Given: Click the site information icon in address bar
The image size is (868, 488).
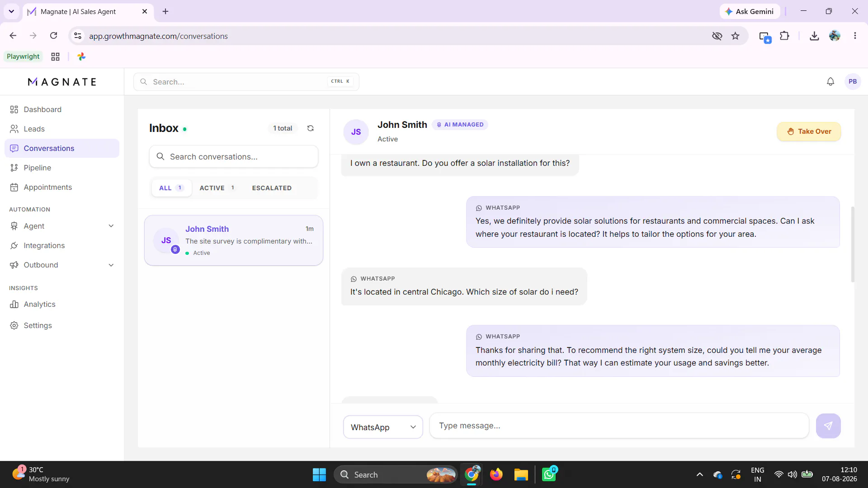Looking at the screenshot, I should (78, 36).
